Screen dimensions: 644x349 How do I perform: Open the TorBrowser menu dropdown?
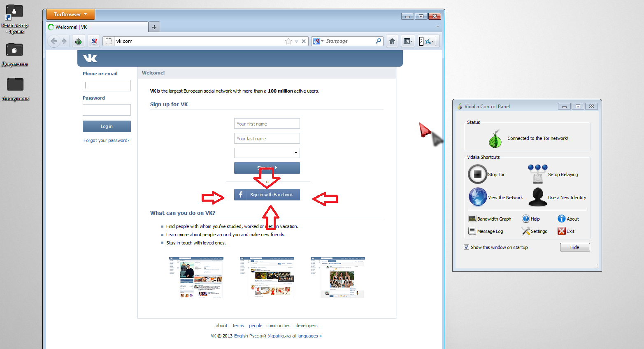[x=70, y=14]
